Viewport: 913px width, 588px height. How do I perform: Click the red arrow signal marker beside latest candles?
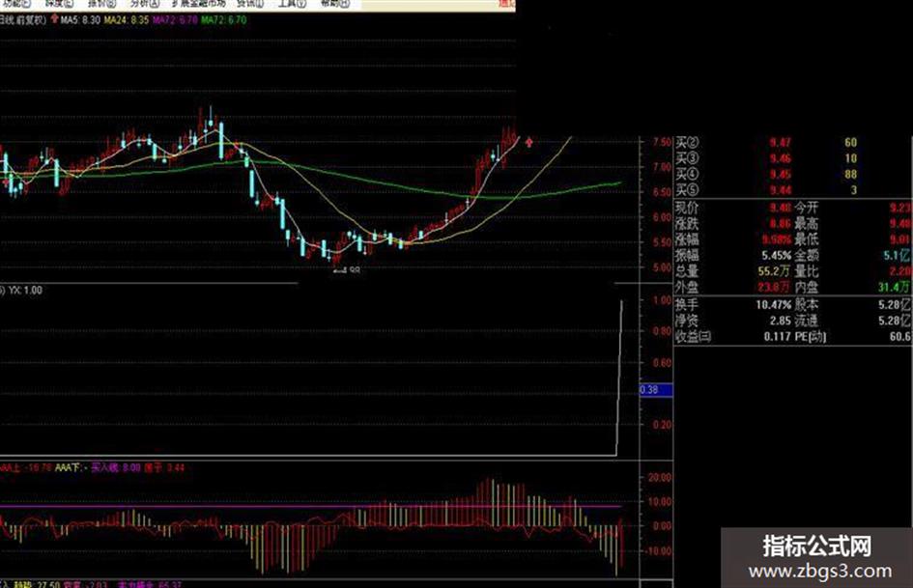tap(528, 142)
